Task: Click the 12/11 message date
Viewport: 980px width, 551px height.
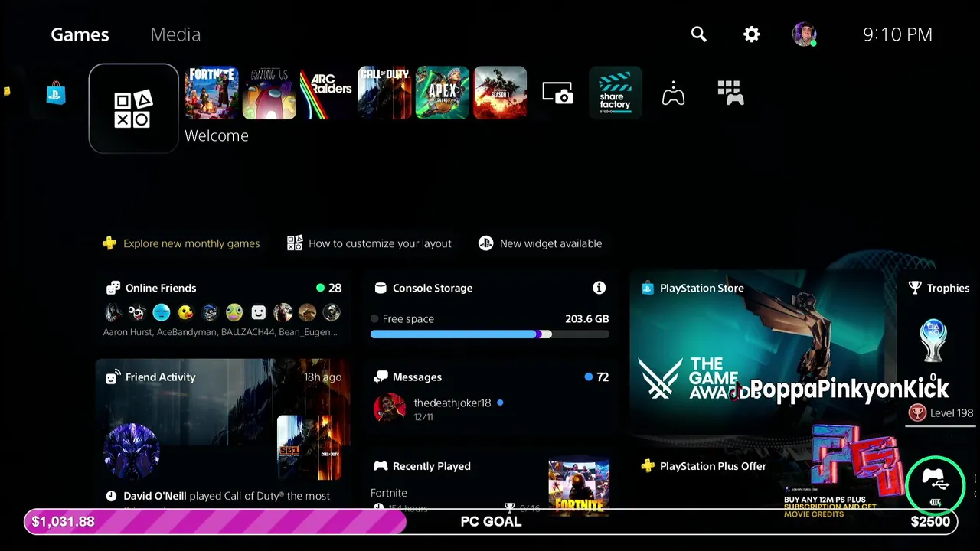Action: [423, 417]
